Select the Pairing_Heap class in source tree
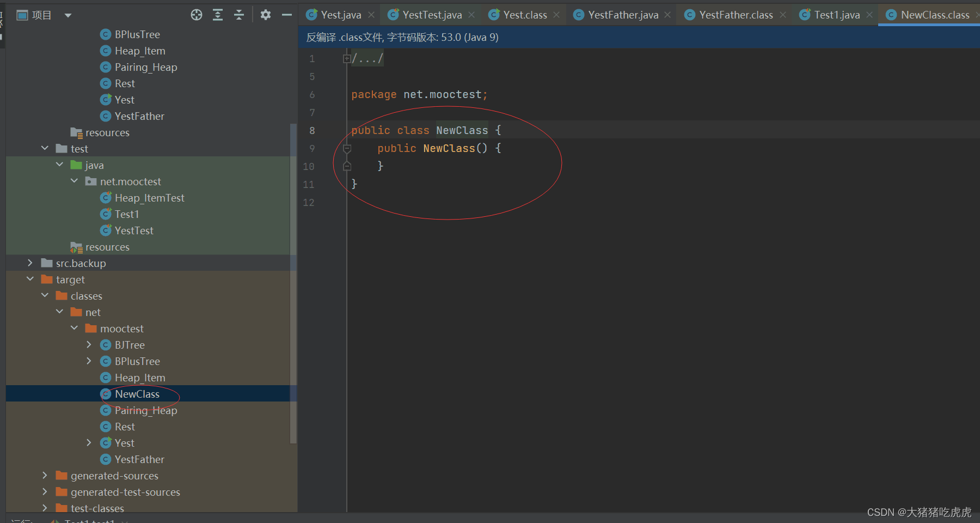This screenshot has width=980, height=523. (146, 67)
